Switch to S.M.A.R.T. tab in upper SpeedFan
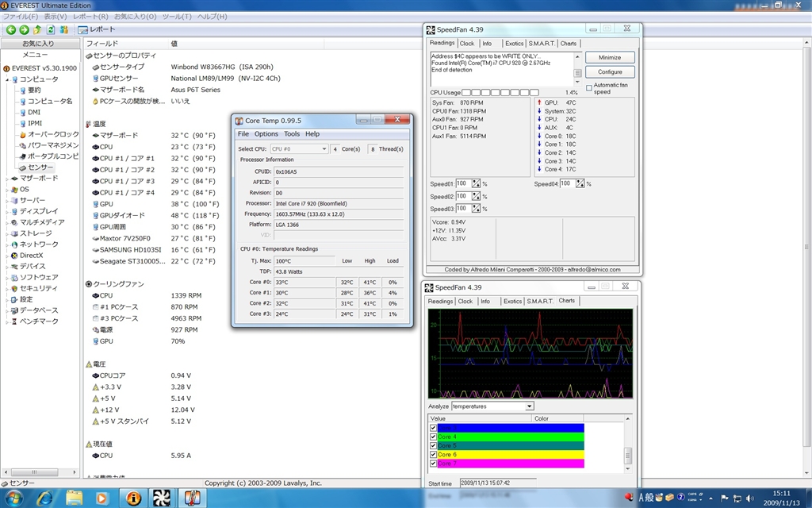 click(x=542, y=44)
